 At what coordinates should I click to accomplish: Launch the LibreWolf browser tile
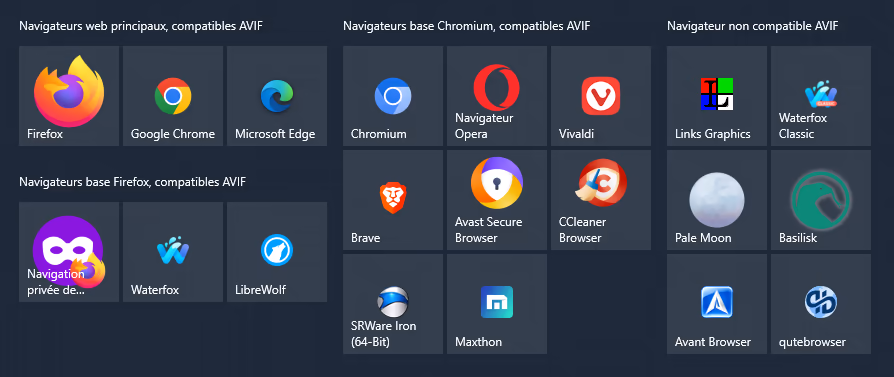277,252
